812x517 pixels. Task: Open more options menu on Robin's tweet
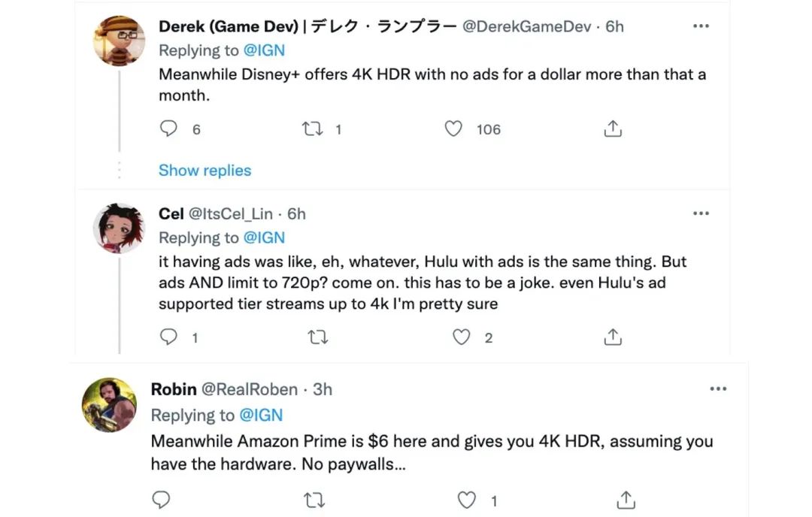click(718, 389)
